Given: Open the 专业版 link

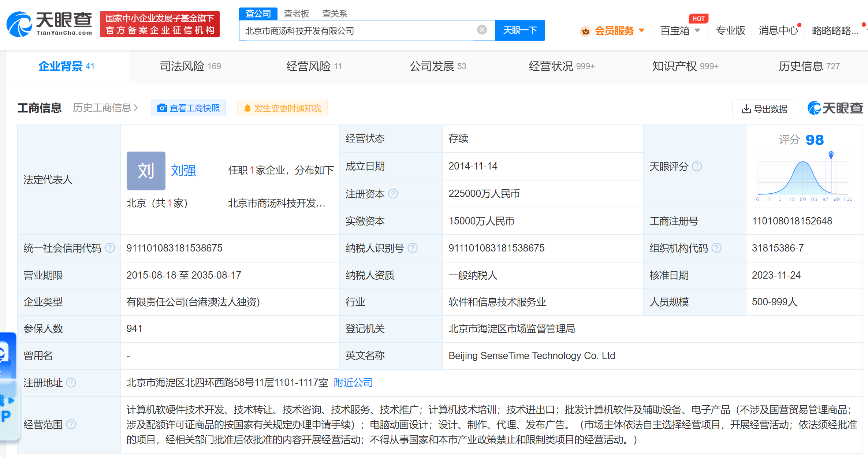Looking at the screenshot, I should click(730, 31).
